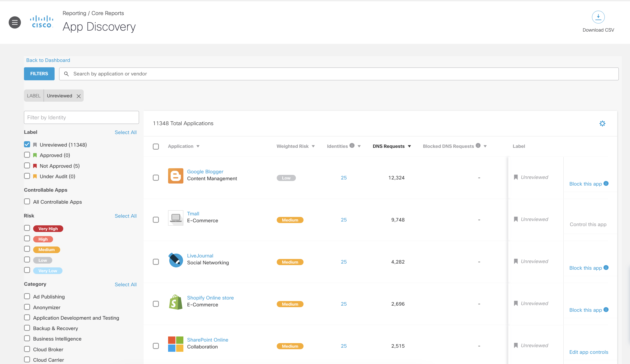This screenshot has height=364, width=630.
Task: Open identities count 25 for Tmall
Action: pos(344,220)
